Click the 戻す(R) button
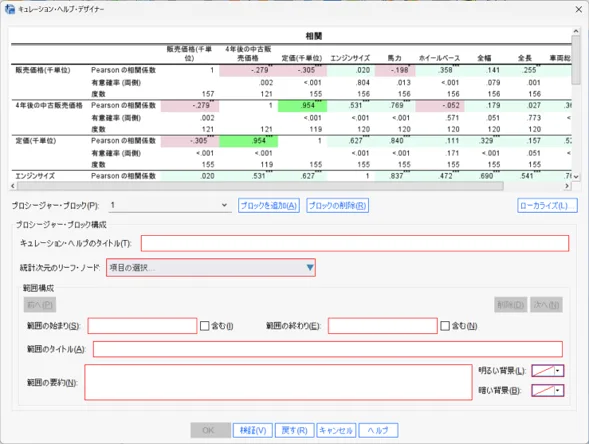 pyautogui.click(x=294, y=430)
